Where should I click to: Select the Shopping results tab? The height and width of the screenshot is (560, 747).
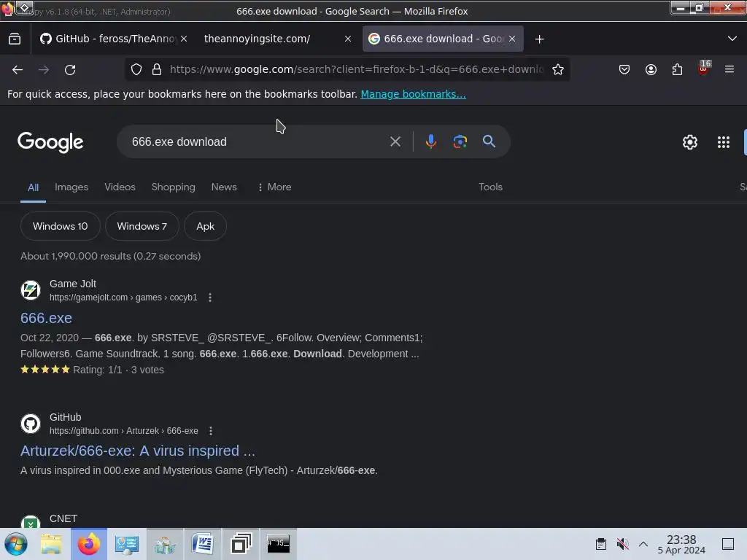click(x=174, y=187)
